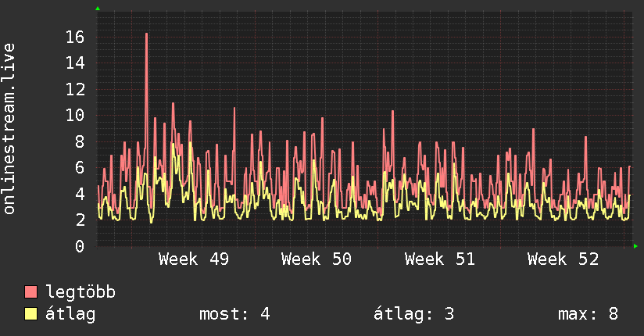644x336 pixels.
Task: Click the tallest pink peak reaching 16
Action: (147, 34)
